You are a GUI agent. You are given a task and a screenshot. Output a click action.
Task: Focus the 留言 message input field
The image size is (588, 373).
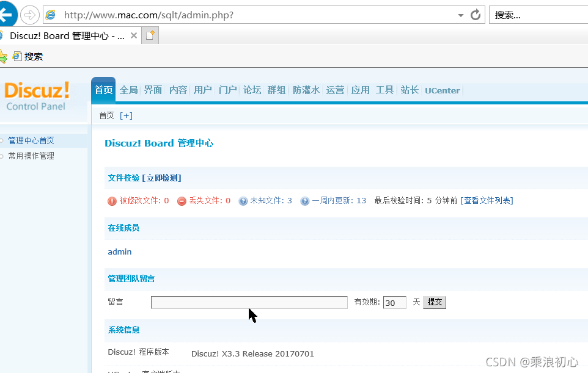click(x=249, y=302)
